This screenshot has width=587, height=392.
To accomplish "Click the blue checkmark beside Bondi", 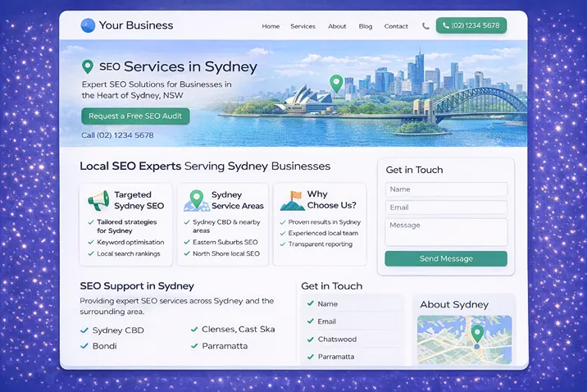I will click(84, 346).
